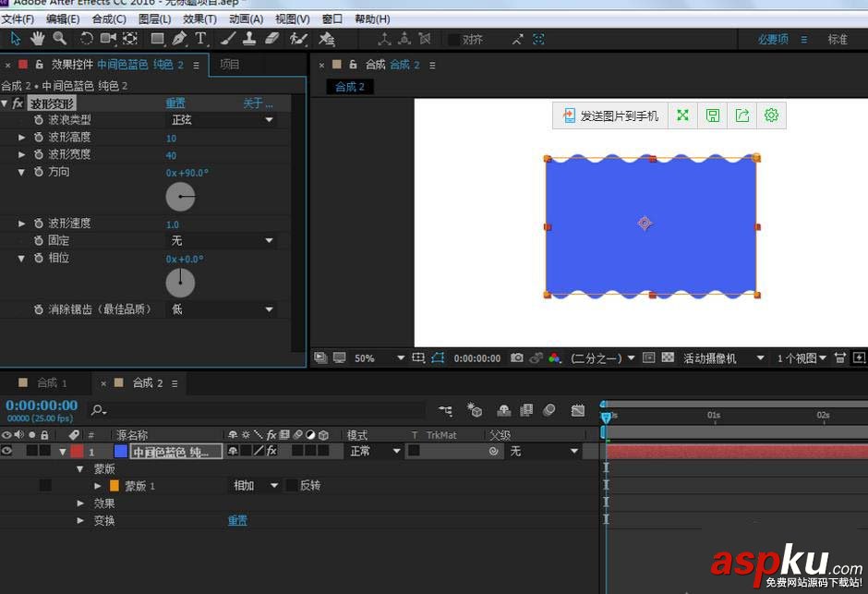Screen dimensions: 868x594
Task: Select the 必要项 workspace
Action: 773,40
